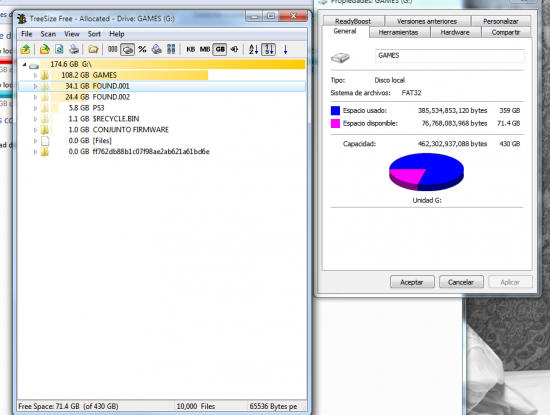
Task: Switch size unit to MB
Action: pos(205,49)
